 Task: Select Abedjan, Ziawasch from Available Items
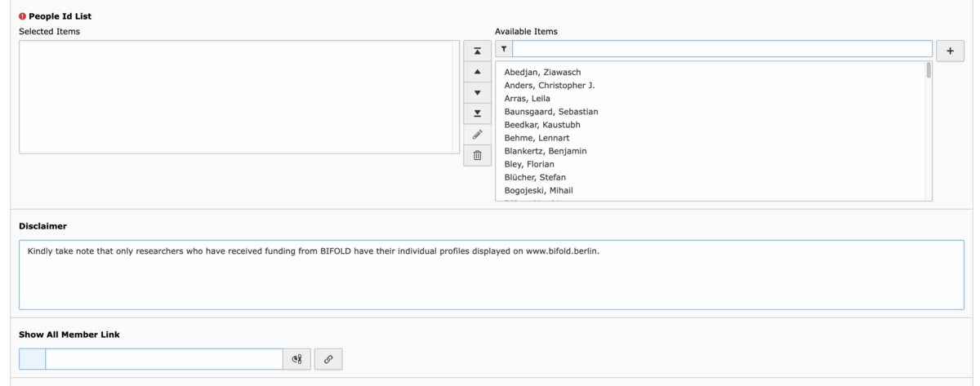pos(542,72)
